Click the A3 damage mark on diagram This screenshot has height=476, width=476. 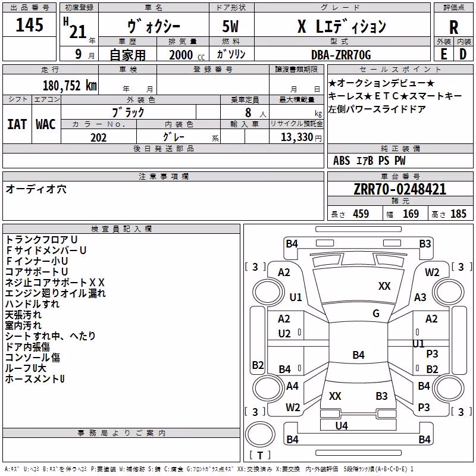coord(420,297)
